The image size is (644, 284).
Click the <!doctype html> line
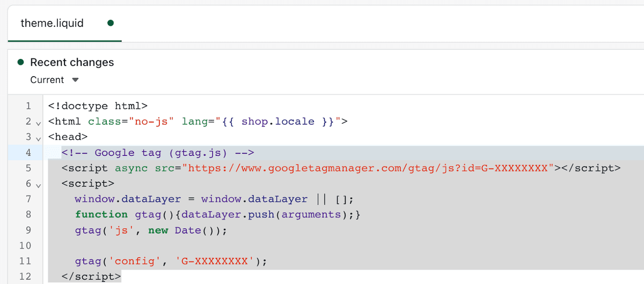(98, 106)
